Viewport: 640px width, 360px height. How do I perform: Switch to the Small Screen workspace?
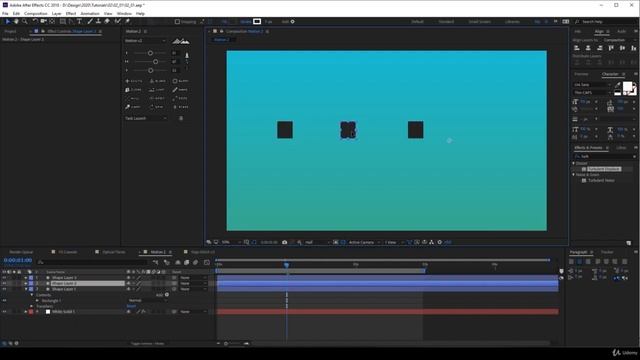[480, 22]
